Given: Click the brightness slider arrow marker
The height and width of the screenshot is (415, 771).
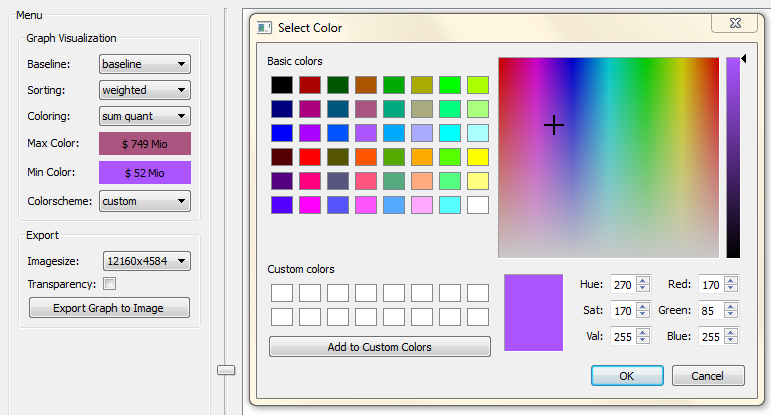Looking at the screenshot, I should click(743, 59).
